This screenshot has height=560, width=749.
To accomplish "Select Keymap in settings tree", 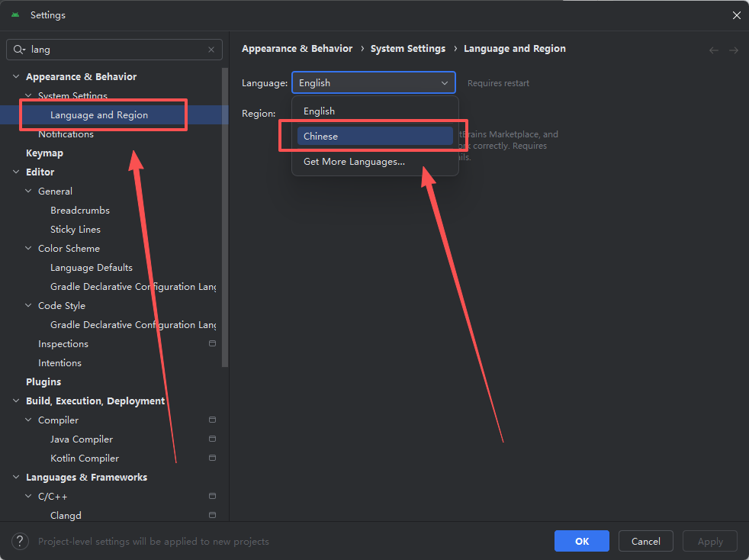I will (44, 153).
